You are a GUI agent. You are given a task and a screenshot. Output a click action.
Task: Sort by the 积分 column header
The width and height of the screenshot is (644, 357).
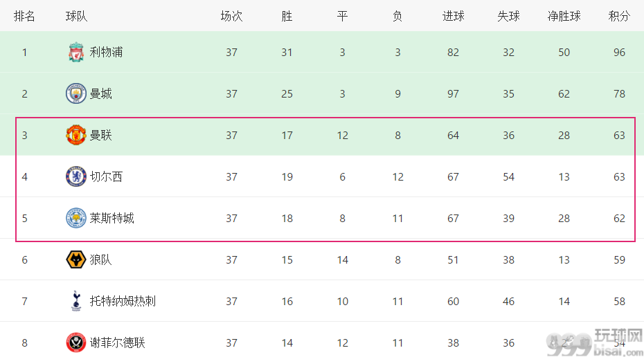click(619, 16)
